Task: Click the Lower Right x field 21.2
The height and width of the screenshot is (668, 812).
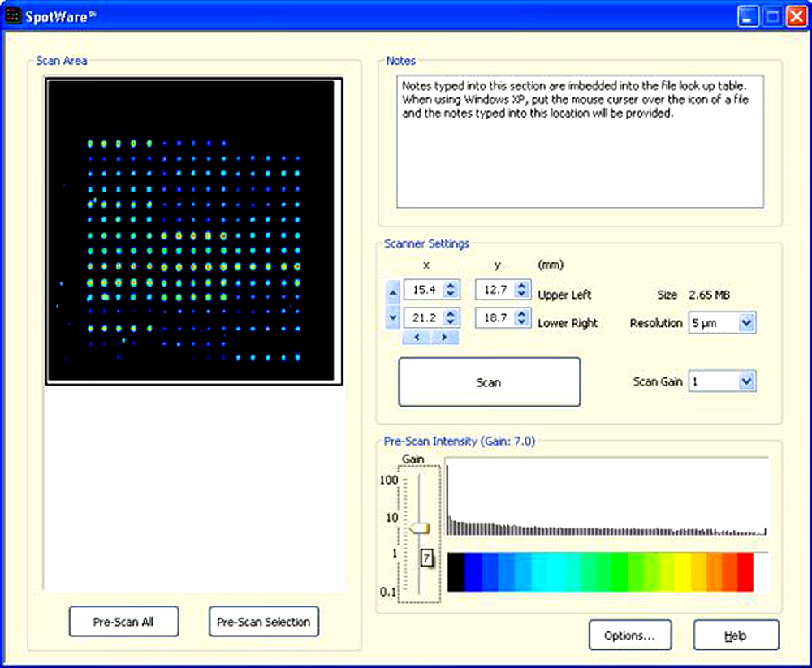Action: 424,317
